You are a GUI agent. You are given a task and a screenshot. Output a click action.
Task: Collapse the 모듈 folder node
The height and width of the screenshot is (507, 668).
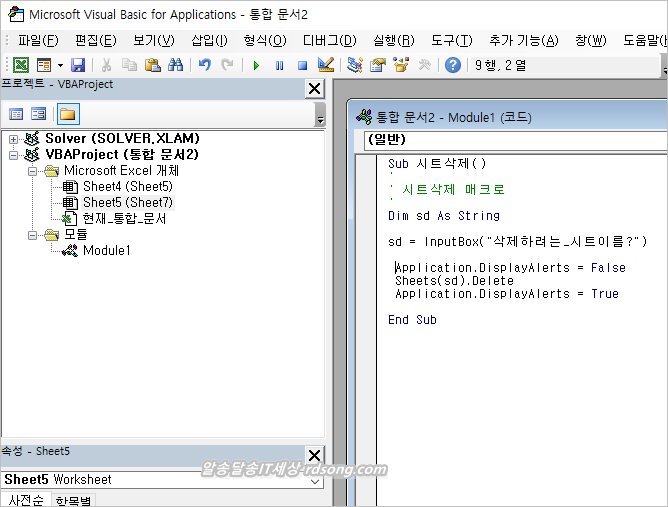[33, 235]
